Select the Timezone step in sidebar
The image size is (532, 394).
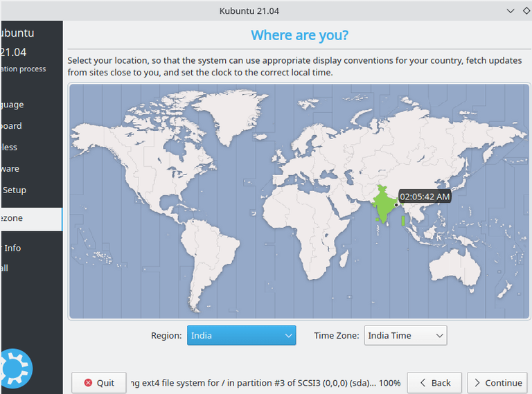[31, 218]
